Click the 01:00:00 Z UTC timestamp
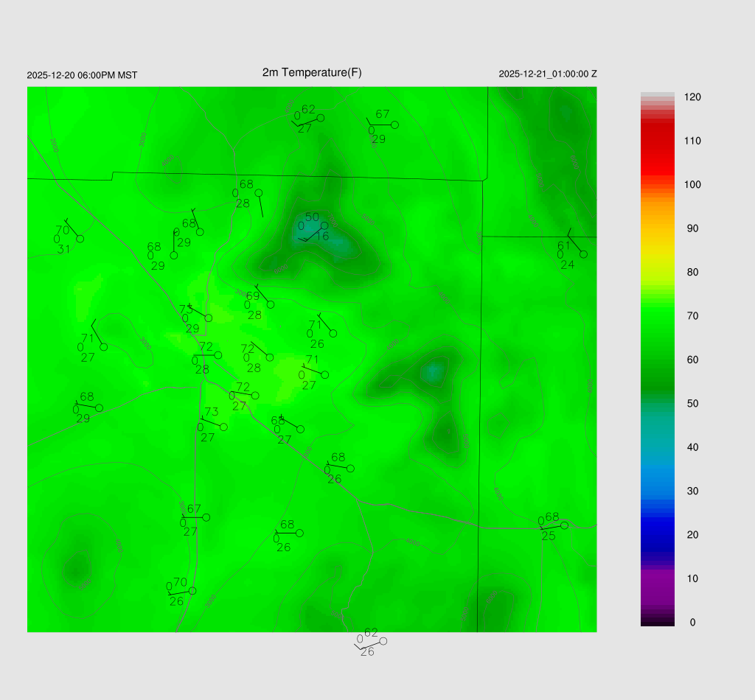This screenshot has width=755, height=700. [548, 74]
